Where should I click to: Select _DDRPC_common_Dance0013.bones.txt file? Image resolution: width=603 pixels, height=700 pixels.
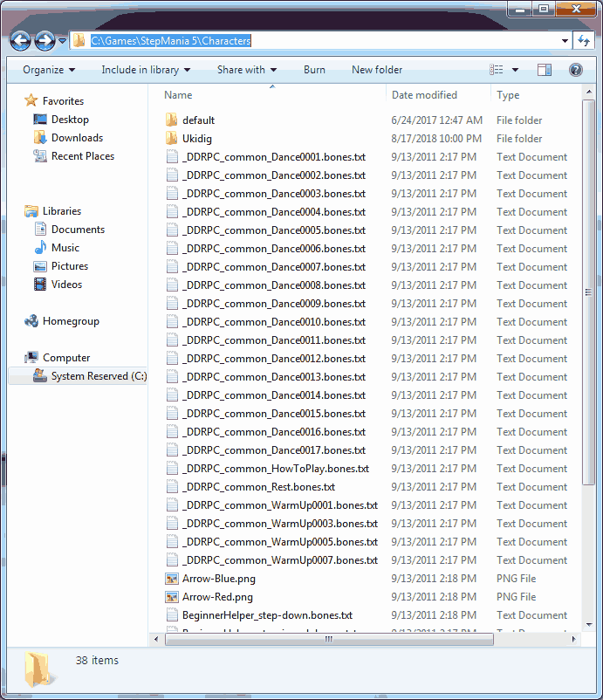274,377
